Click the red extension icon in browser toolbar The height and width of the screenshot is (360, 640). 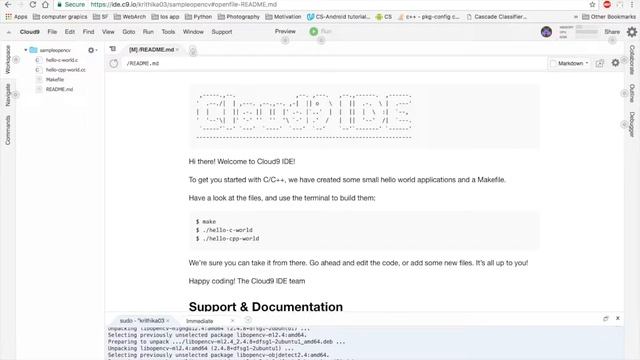607,4
